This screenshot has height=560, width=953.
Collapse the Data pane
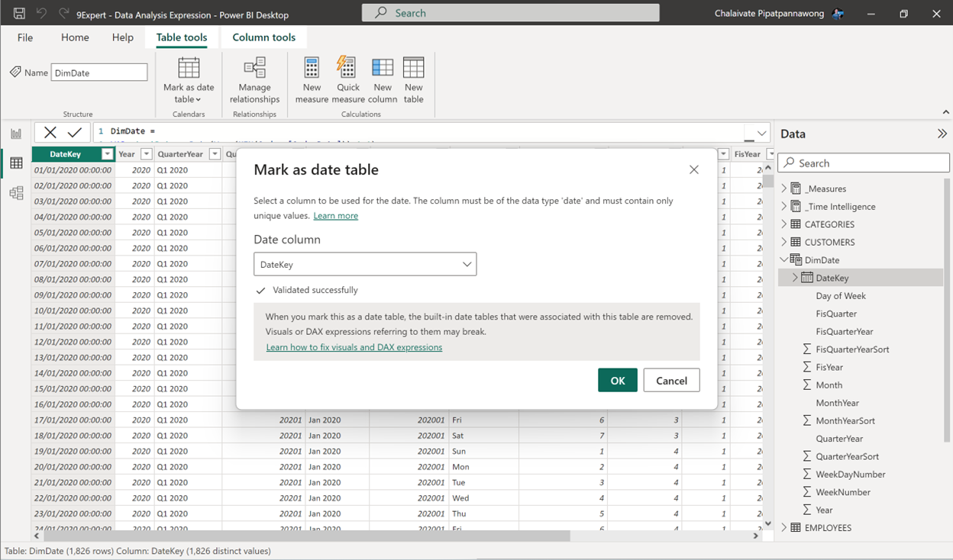942,134
